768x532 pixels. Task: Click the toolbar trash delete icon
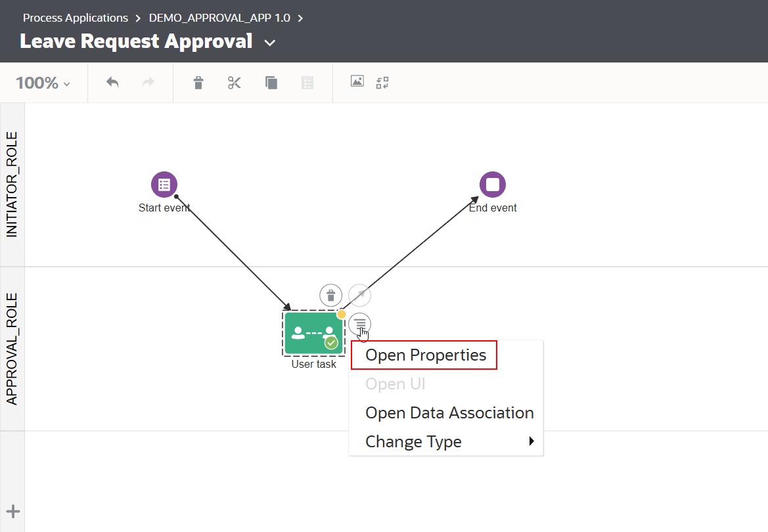[x=198, y=83]
